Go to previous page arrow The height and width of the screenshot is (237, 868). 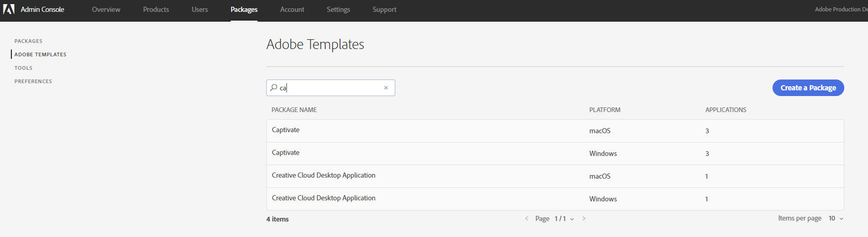pos(526,218)
